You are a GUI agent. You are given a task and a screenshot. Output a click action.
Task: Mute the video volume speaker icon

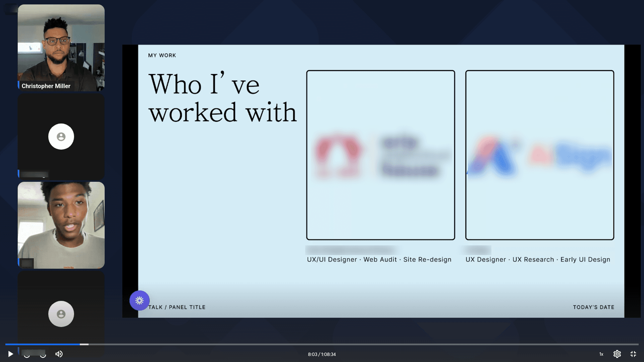(x=59, y=354)
